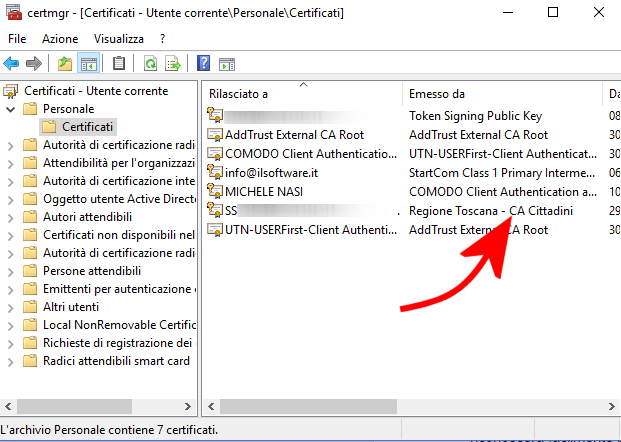The image size is (621, 442).
Task: Expand Emittenti per autenticazione folder
Action: click(x=11, y=290)
